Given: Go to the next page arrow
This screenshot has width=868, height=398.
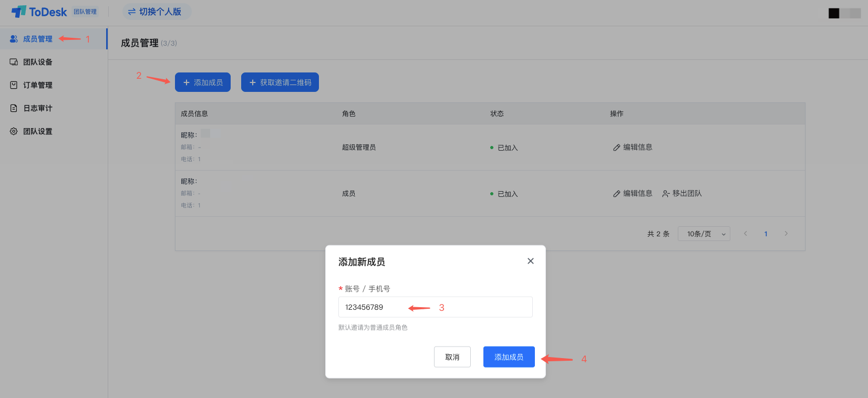Looking at the screenshot, I should pyautogui.click(x=786, y=234).
